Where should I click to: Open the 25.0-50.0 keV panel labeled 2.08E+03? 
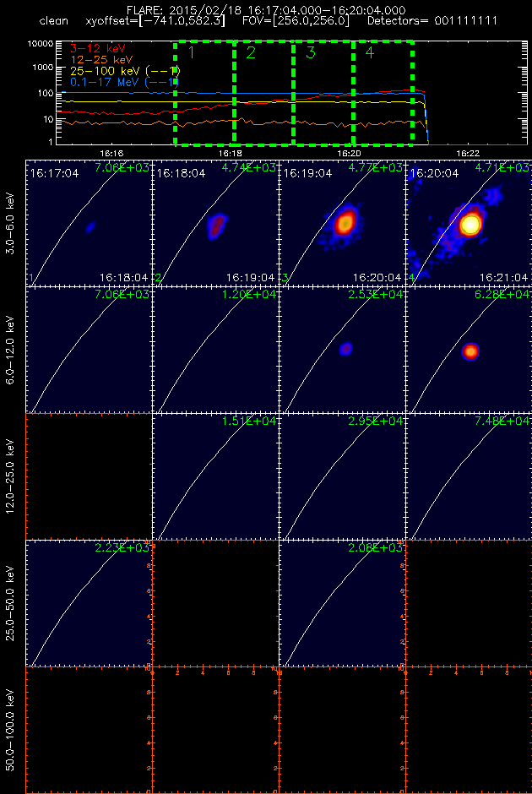tap(342, 604)
